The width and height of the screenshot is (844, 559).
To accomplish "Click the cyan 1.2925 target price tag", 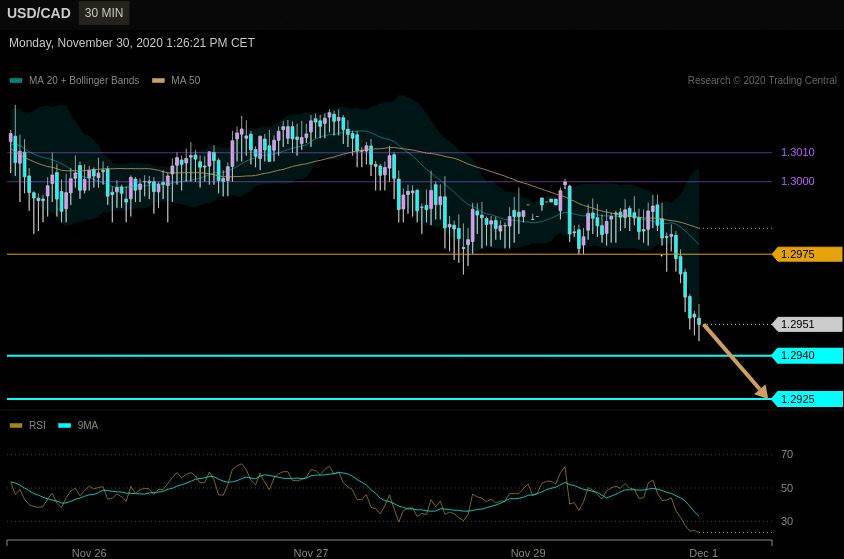I will pos(807,399).
